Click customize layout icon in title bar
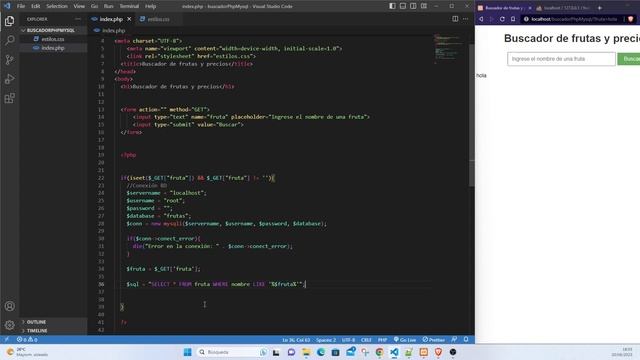The height and width of the screenshot is (360, 640). (x=424, y=6)
